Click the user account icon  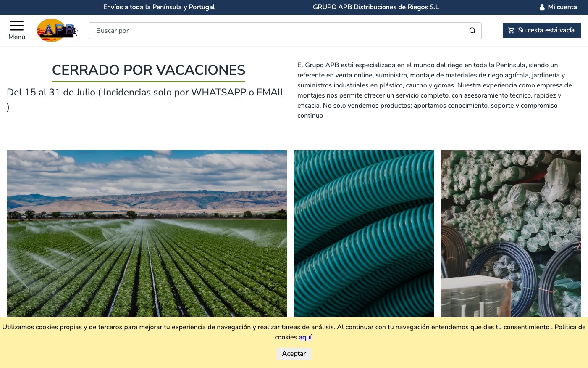tap(542, 7)
